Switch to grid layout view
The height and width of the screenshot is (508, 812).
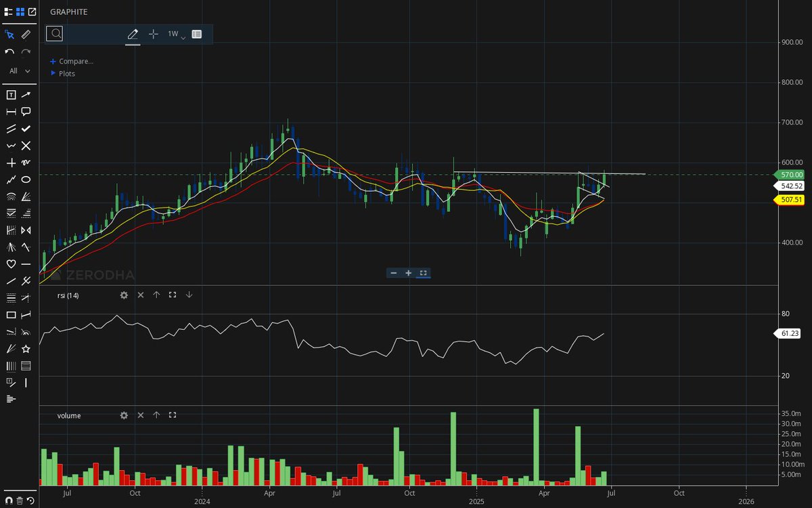point(20,12)
